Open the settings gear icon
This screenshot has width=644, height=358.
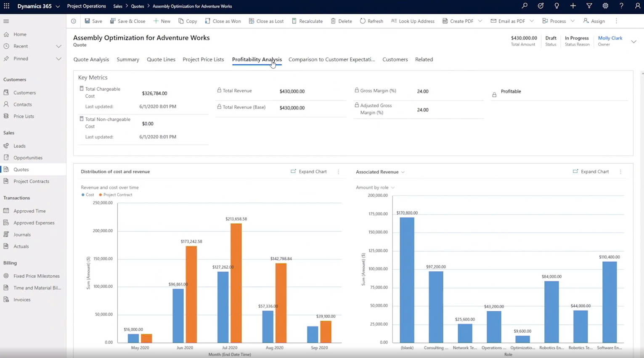605,6
